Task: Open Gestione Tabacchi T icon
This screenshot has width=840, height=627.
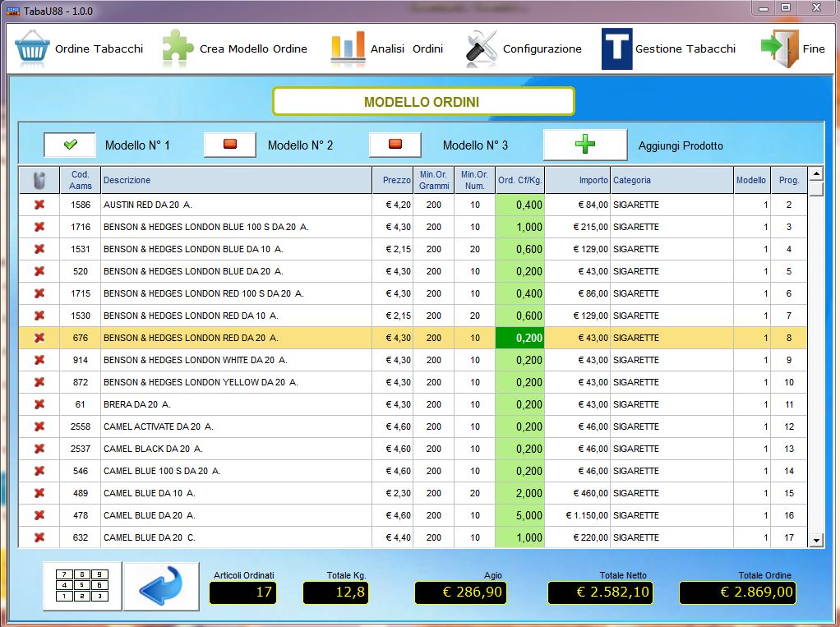Action: (x=616, y=48)
